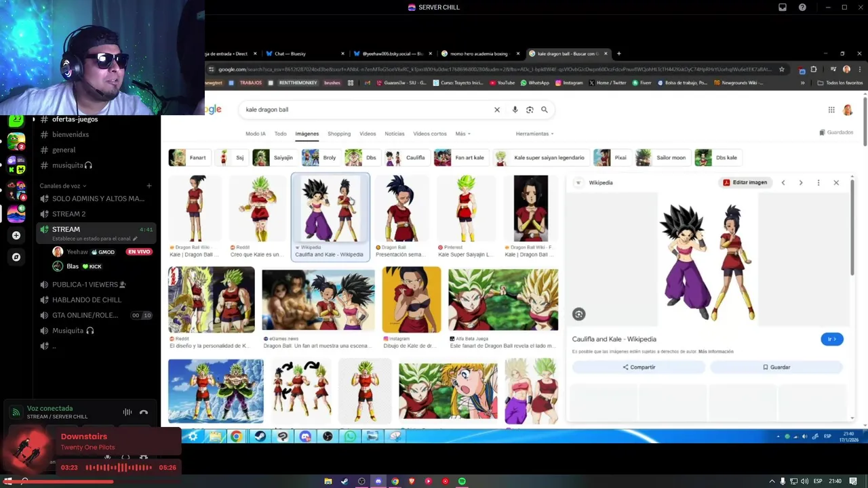This screenshot has width=868, height=488.
Task: Open Guardados saved items link
Action: click(x=837, y=132)
